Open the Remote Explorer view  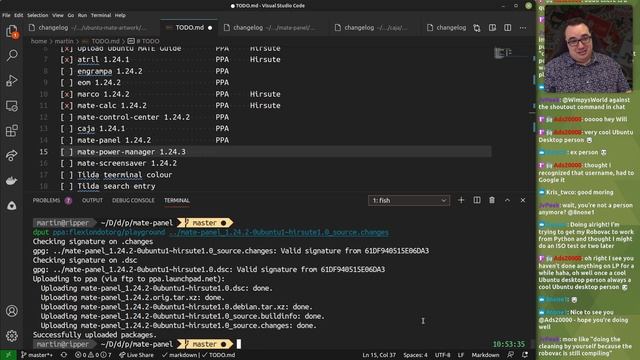click(x=12, y=106)
